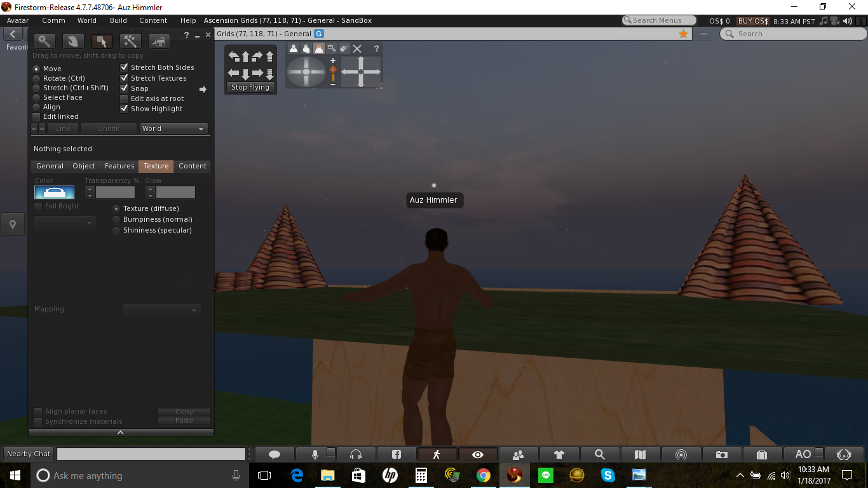Open the snapshot camera in bottom toolbar

721,454
